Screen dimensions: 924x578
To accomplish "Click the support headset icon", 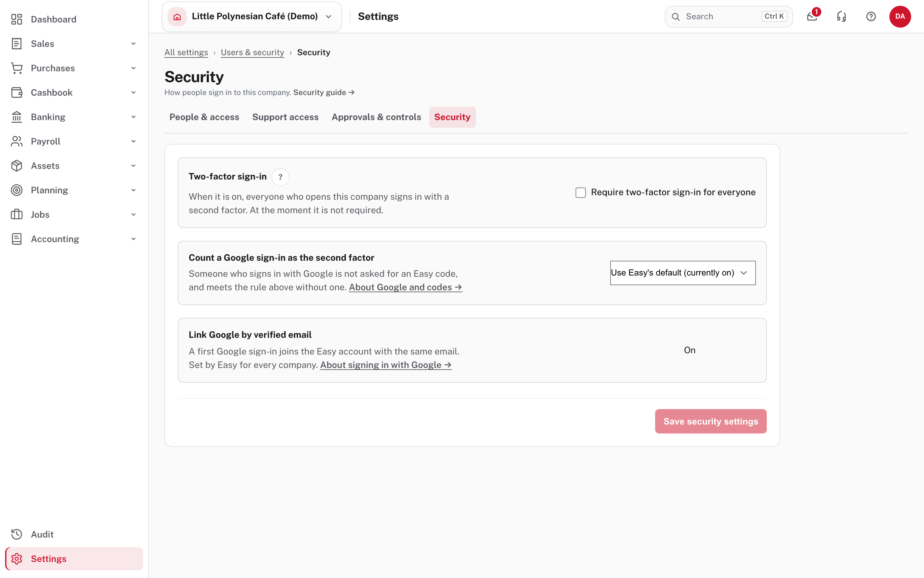I will tap(842, 16).
